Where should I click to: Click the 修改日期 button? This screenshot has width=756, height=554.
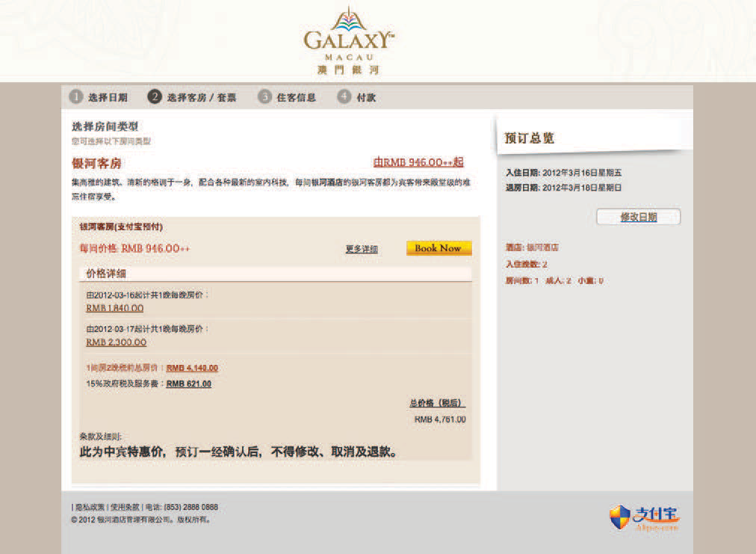638,217
